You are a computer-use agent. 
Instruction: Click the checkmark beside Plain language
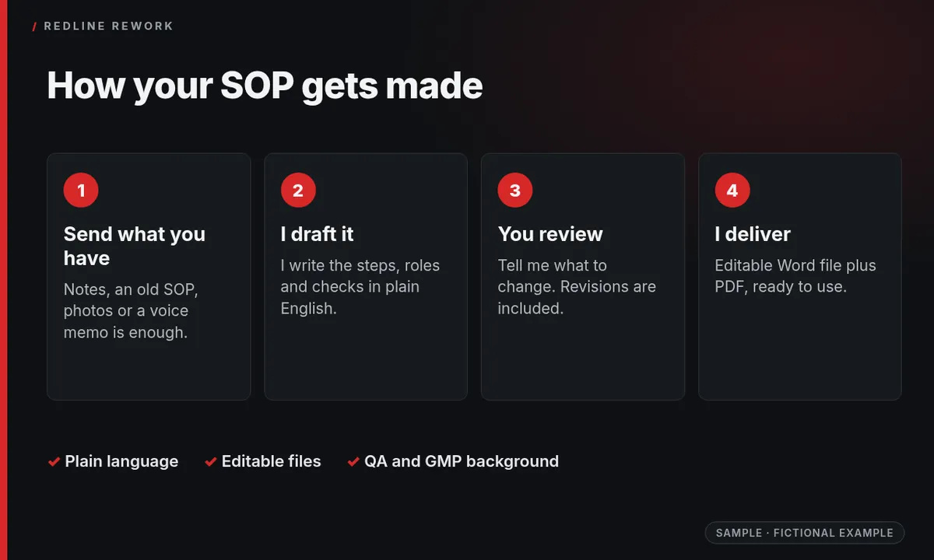coord(54,462)
